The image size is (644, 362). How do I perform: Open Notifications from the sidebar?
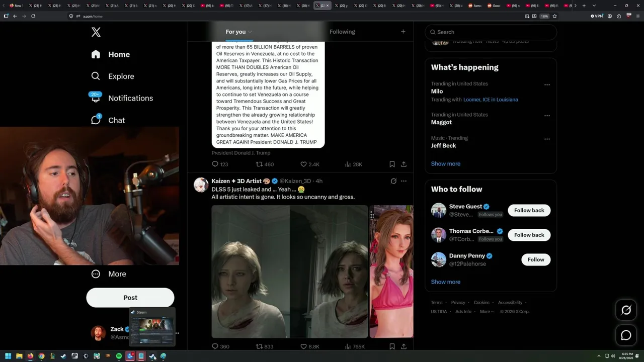[121, 98]
